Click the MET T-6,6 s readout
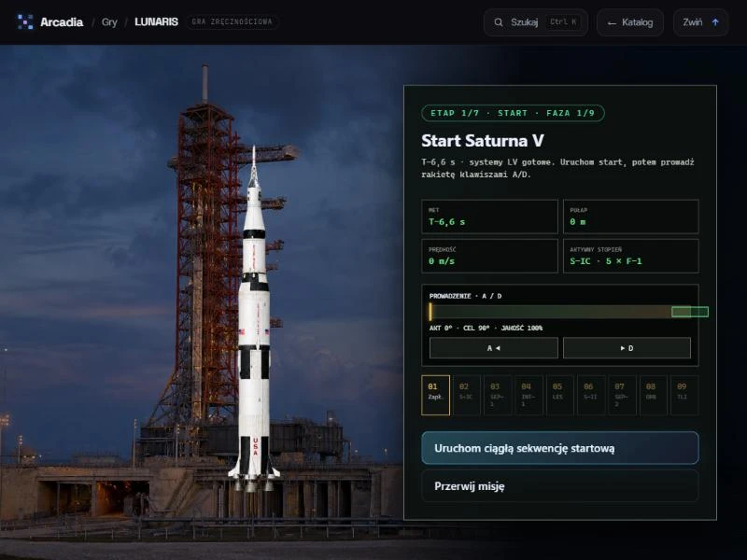The image size is (747, 560). 489,217
